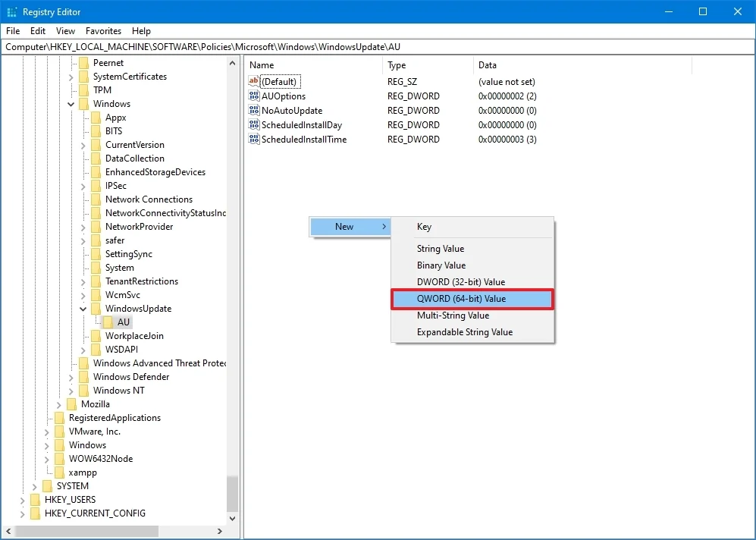Select the ScheduledInstallTime value icon
Viewport: 756px width, 540px height.
(x=253, y=139)
